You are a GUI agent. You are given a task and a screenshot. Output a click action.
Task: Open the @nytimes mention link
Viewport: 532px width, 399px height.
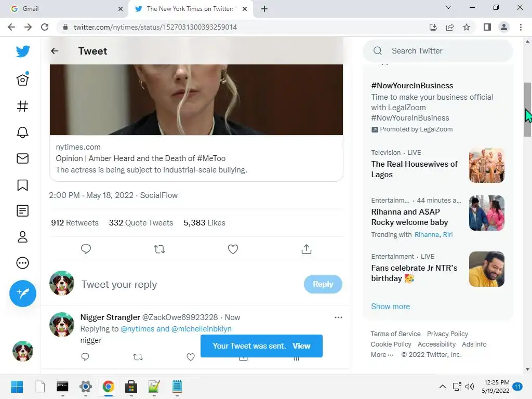(x=137, y=329)
